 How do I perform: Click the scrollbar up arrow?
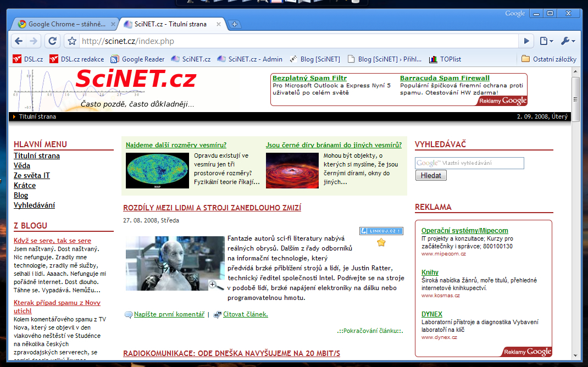click(x=575, y=71)
